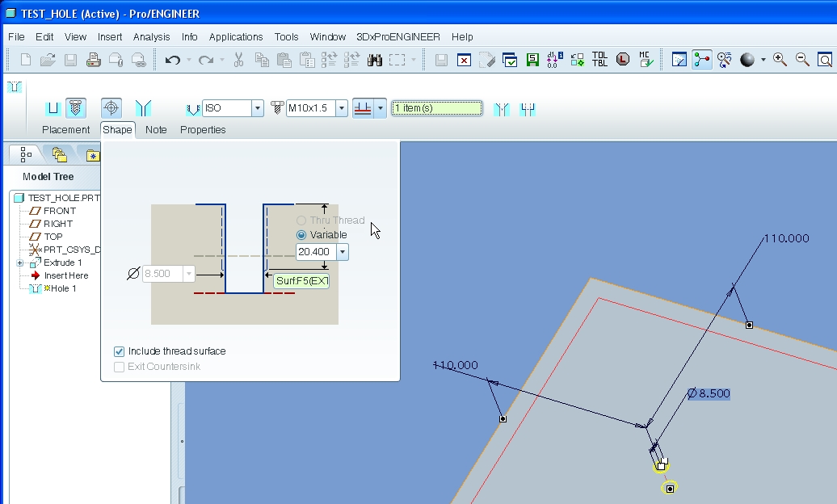Click the drill depth option button
Image resolution: width=837 pixels, height=504 pixels.
[363, 108]
